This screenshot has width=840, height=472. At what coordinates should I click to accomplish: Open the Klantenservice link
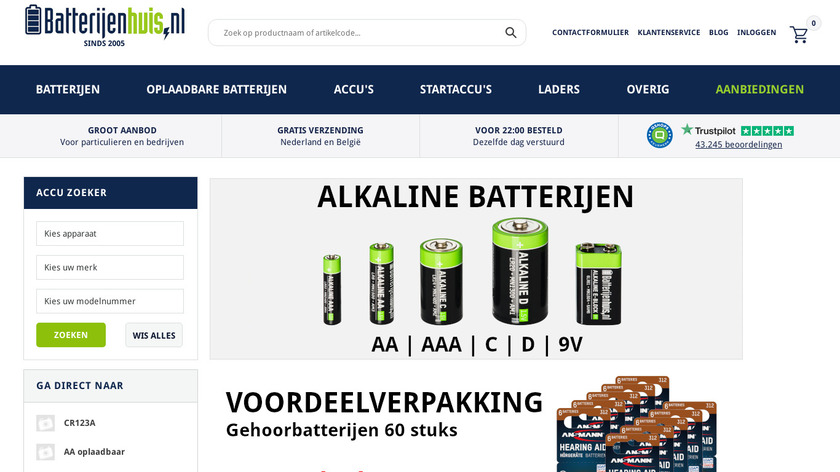tap(669, 33)
